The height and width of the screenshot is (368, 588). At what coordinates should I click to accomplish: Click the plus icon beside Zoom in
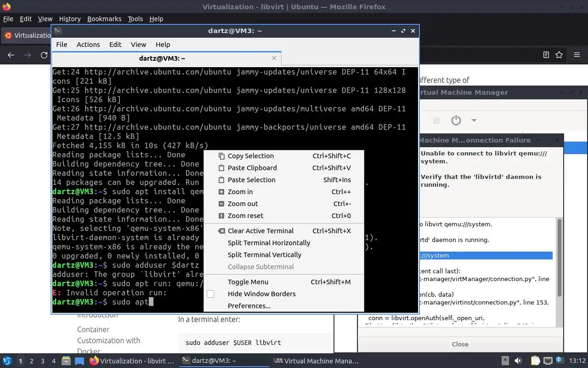(221, 192)
